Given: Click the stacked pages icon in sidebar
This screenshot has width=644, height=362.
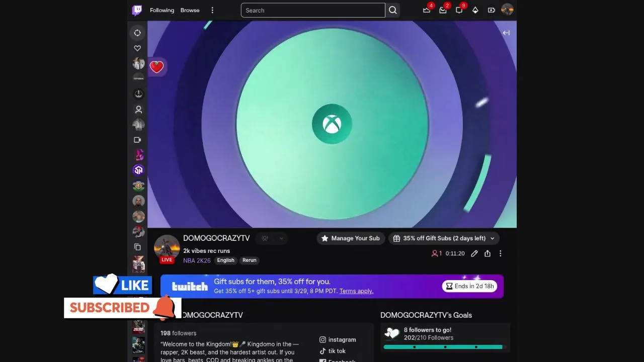Looking at the screenshot, I should coord(137,247).
